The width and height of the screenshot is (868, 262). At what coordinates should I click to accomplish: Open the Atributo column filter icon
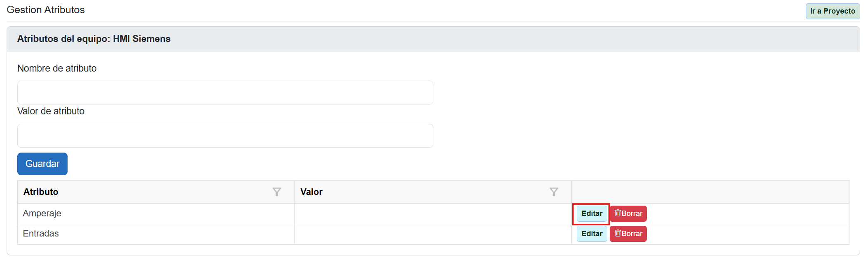click(277, 192)
